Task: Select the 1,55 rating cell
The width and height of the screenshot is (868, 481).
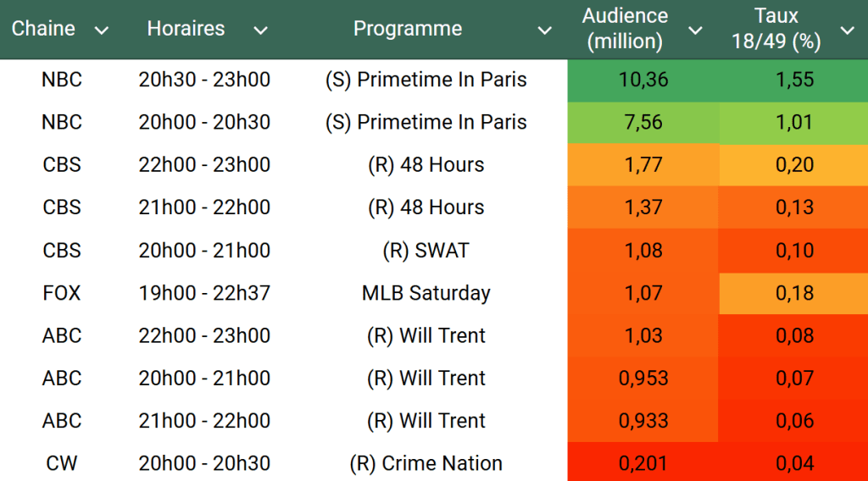Action: (794, 80)
